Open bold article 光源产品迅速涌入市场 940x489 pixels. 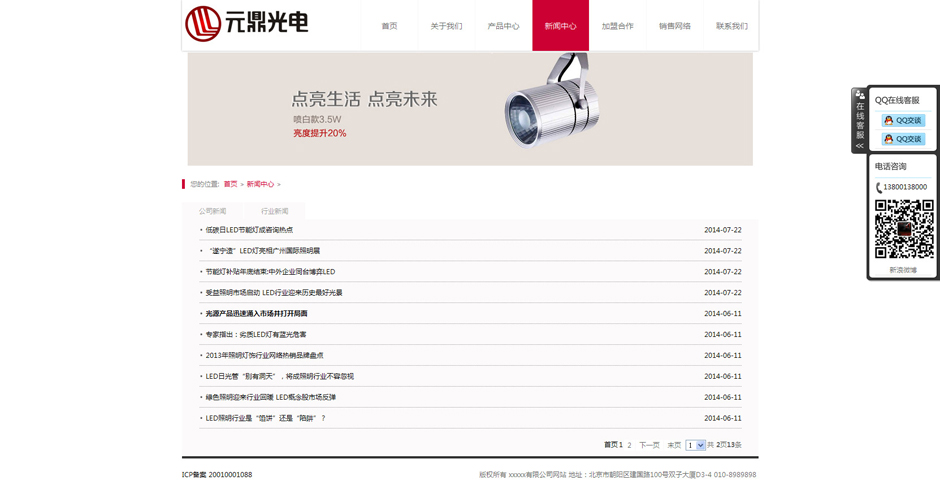(257, 313)
